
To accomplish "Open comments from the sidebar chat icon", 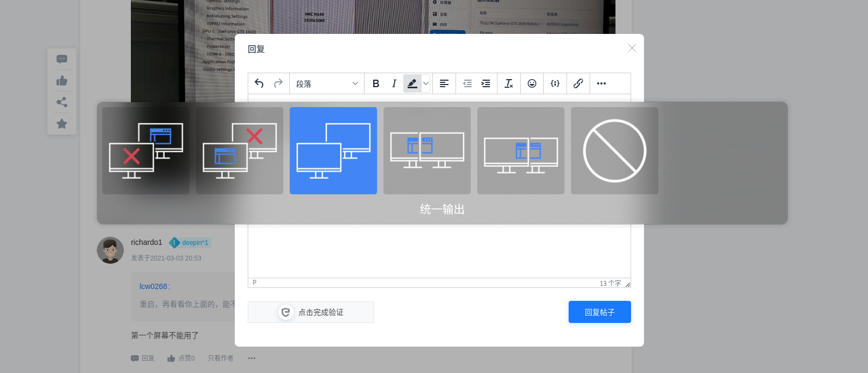I will click(x=62, y=59).
